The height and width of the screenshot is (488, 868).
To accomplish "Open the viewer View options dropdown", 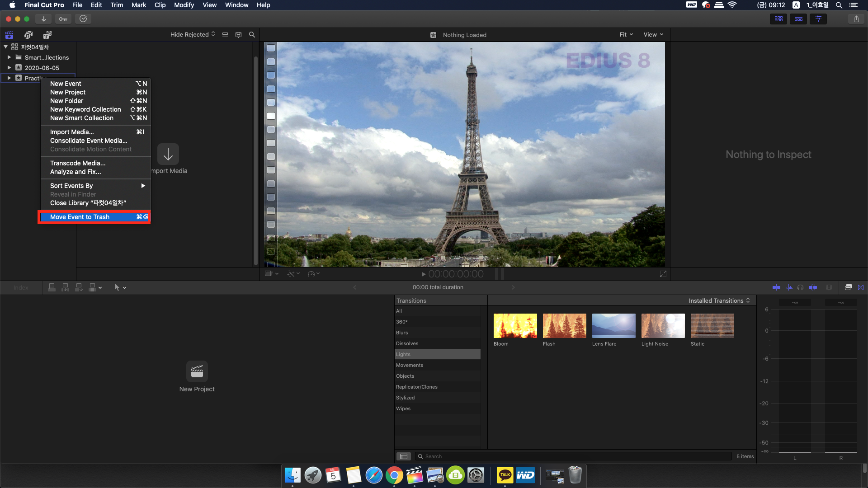I will point(653,35).
